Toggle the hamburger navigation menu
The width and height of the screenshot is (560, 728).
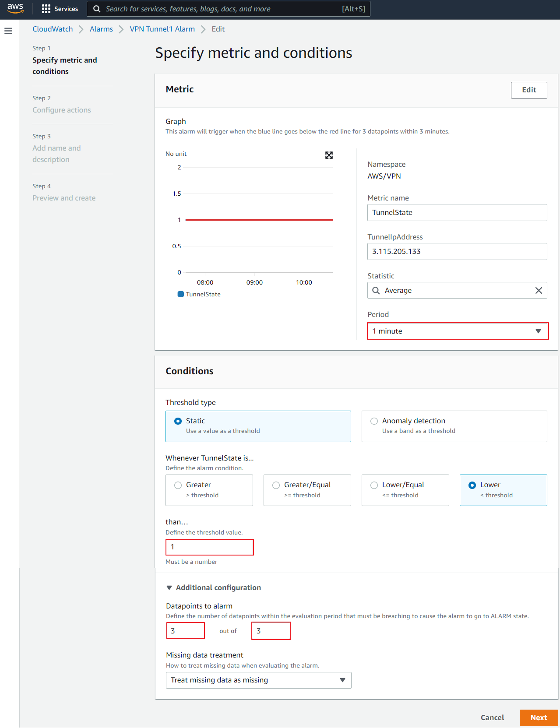tap(8, 31)
